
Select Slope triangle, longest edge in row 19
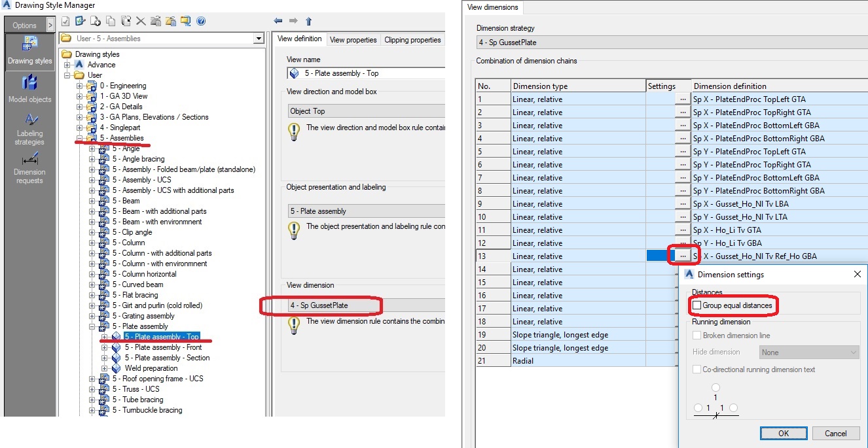pos(578,334)
